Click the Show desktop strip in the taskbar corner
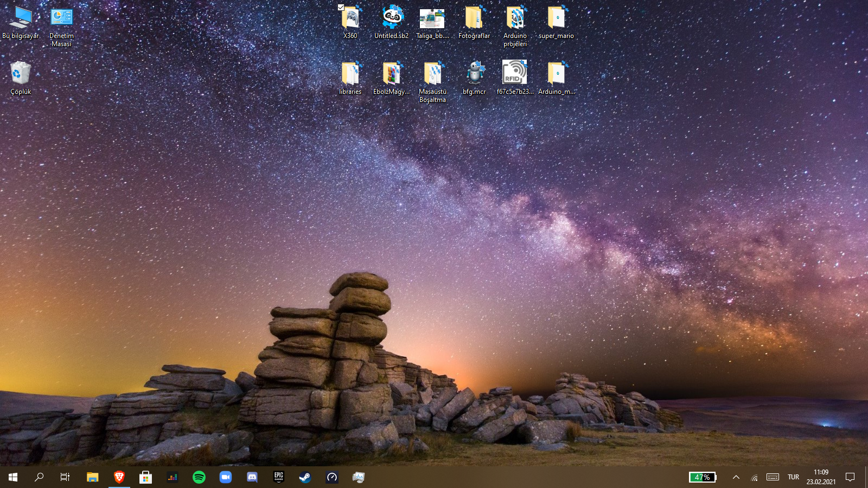868x488 pixels. 866,477
